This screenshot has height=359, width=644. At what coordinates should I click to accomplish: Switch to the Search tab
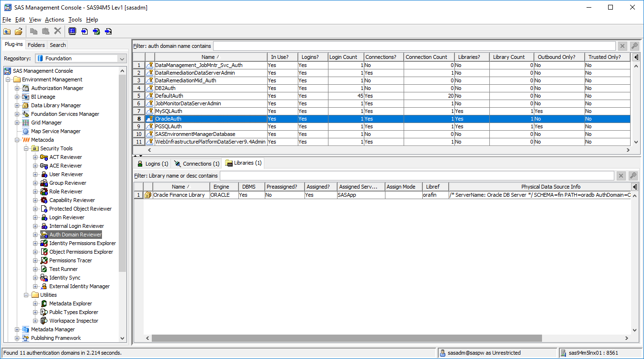[x=58, y=45]
